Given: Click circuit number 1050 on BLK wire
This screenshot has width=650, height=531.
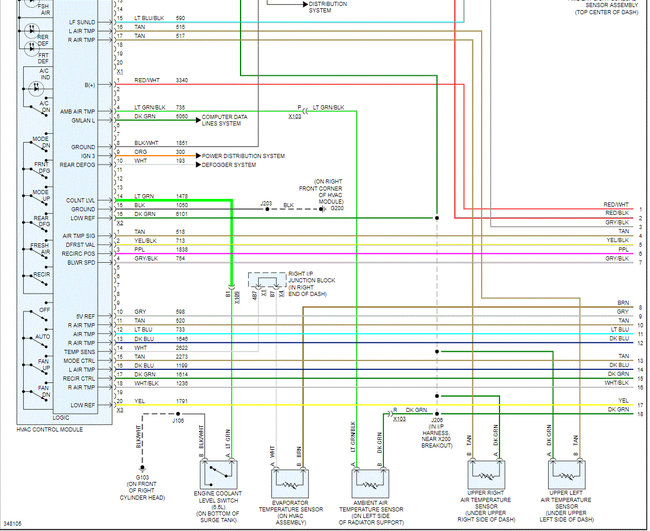Looking at the screenshot, I should coord(182,205).
